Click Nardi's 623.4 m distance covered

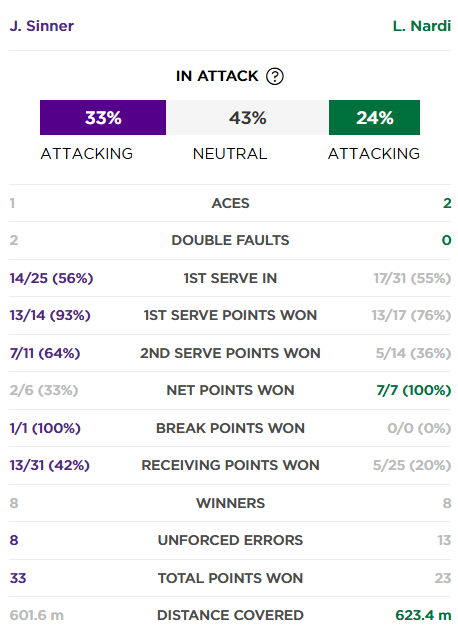click(x=423, y=615)
